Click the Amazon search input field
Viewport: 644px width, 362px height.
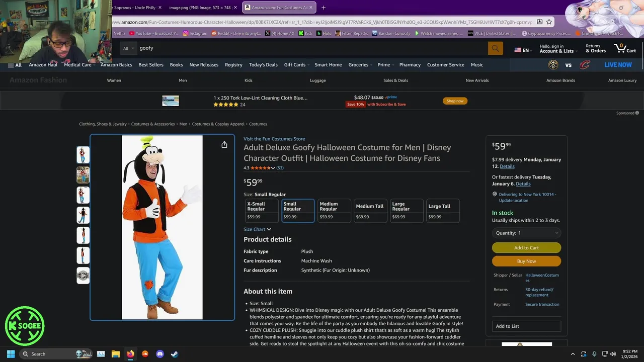pos(312,48)
